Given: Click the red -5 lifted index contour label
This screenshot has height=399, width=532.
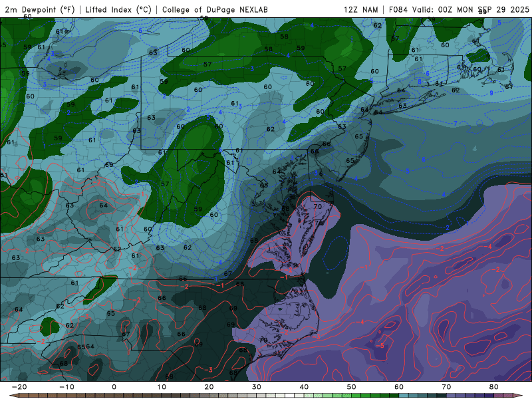Looking at the screenshot, I should coord(380,346).
